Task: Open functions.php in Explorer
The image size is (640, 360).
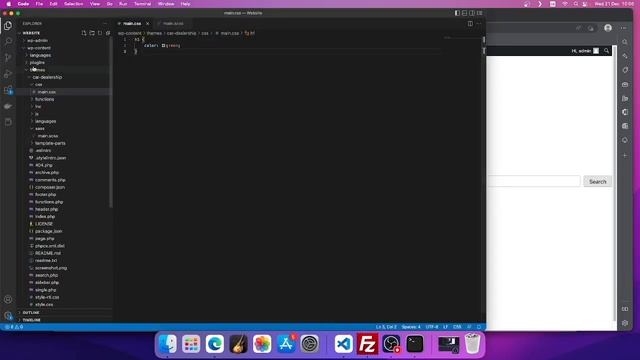Action: point(49,202)
